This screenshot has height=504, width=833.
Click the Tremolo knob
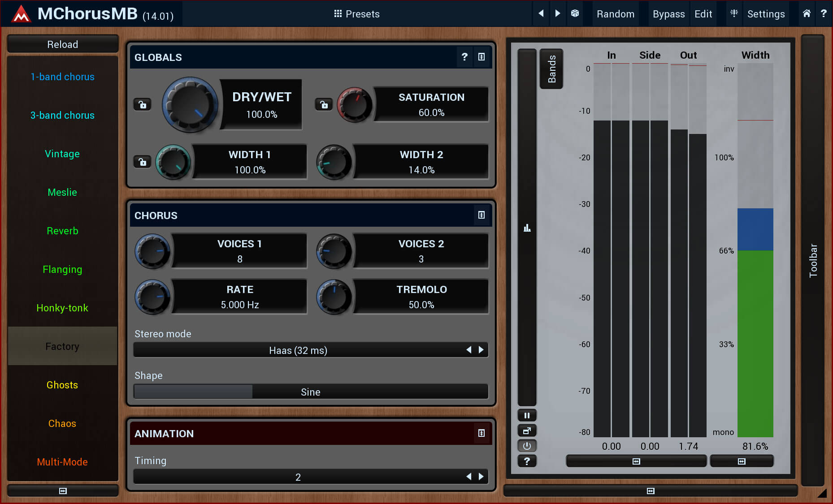tap(334, 297)
